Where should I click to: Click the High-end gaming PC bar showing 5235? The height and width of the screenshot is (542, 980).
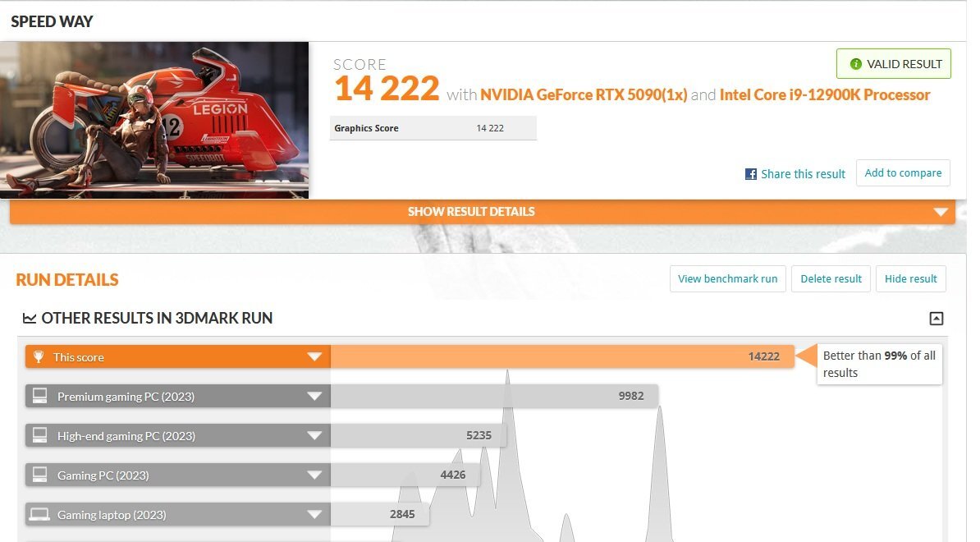point(418,435)
